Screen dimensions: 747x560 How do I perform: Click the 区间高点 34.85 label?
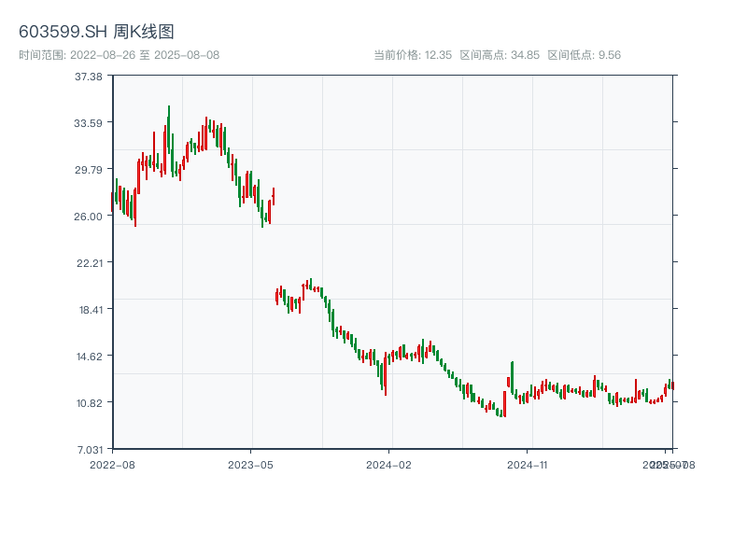pyautogui.click(x=500, y=55)
